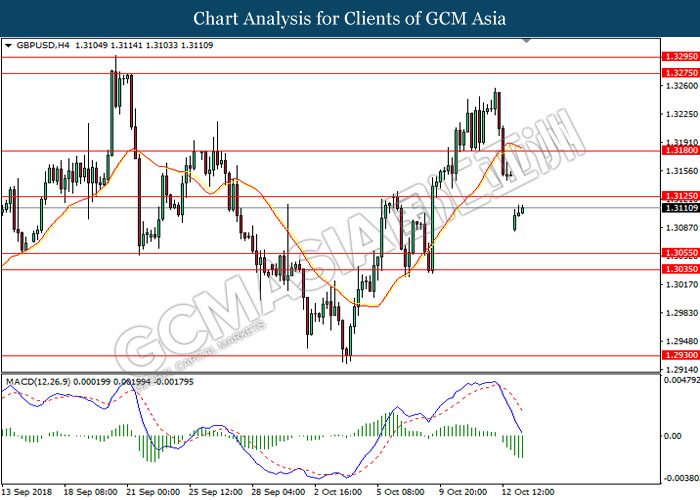Click the 1.31560 axis value
This screenshot has height=500, width=700.
coord(681,171)
